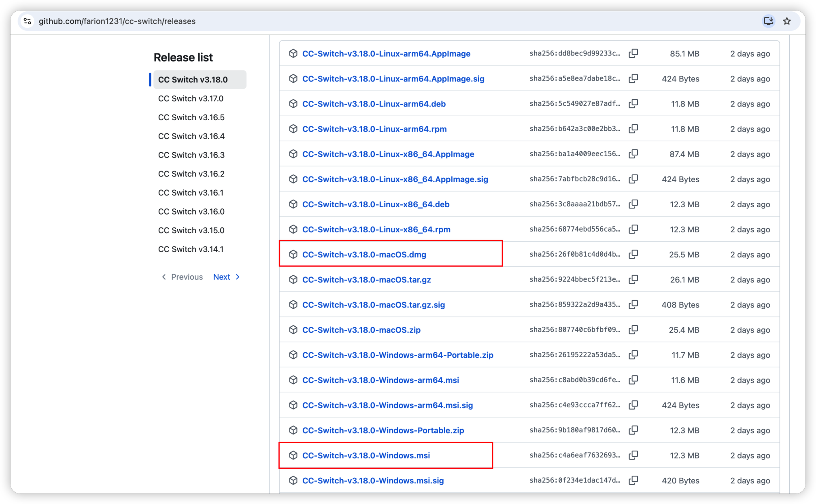Click package icon beside Linux-arm64.AppImage asset
The width and height of the screenshot is (816, 504).
click(x=293, y=53)
